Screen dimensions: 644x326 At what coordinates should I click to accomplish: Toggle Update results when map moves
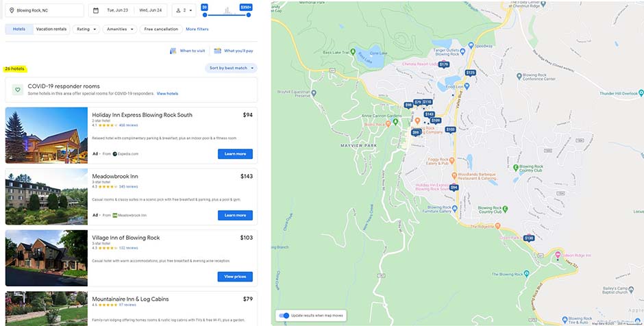click(284, 315)
